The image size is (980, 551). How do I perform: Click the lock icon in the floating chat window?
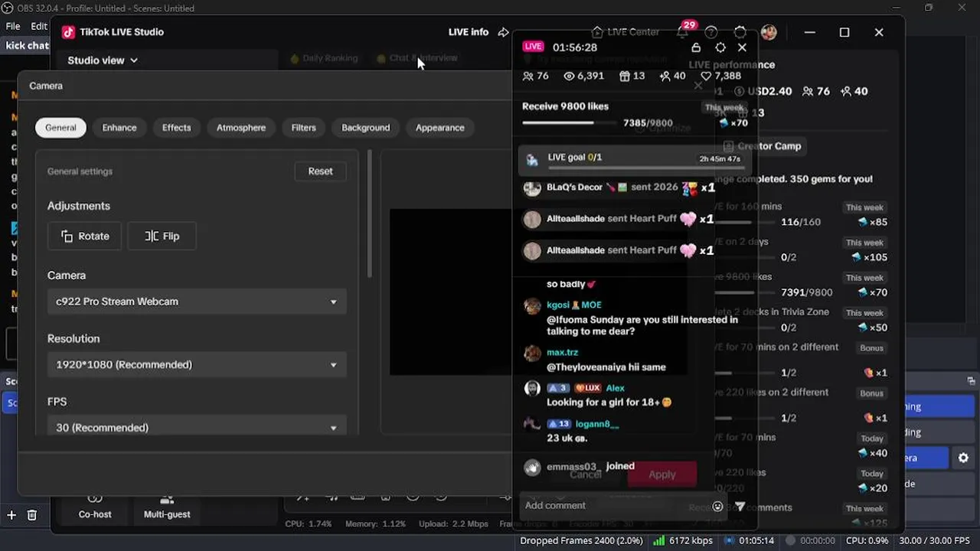click(696, 47)
